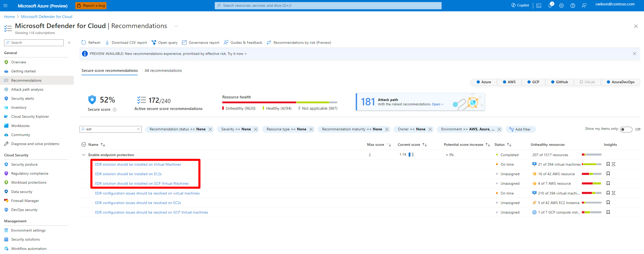Turn on Show my items only
The height and width of the screenshot is (254, 644).
[626, 129]
